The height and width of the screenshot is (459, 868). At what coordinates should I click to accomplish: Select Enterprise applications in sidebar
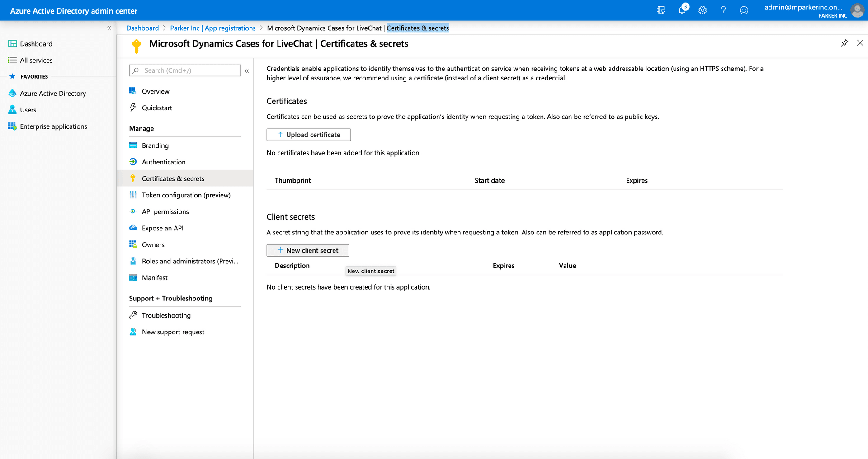[53, 126]
